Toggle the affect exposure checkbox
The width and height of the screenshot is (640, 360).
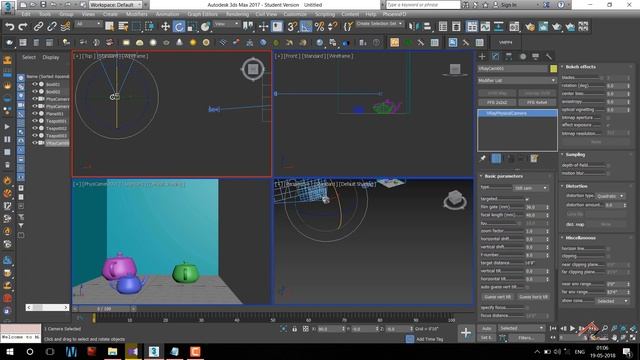608,125
